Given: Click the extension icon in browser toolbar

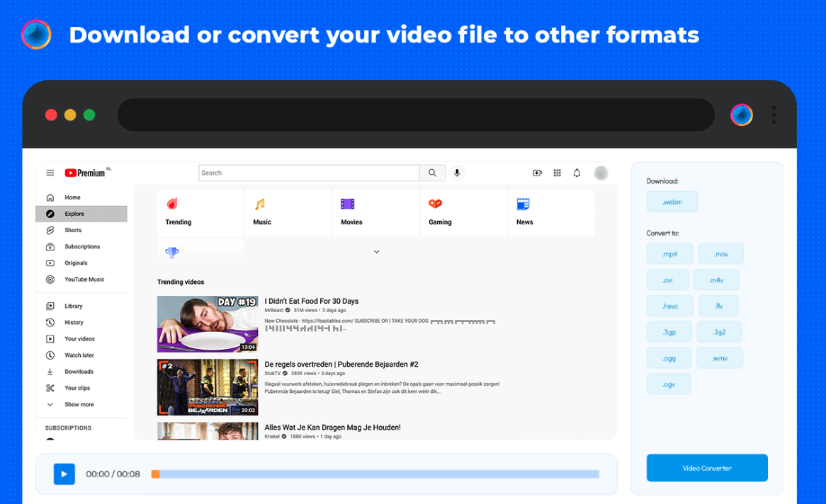Looking at the screenshot, I should pos(741,115).
